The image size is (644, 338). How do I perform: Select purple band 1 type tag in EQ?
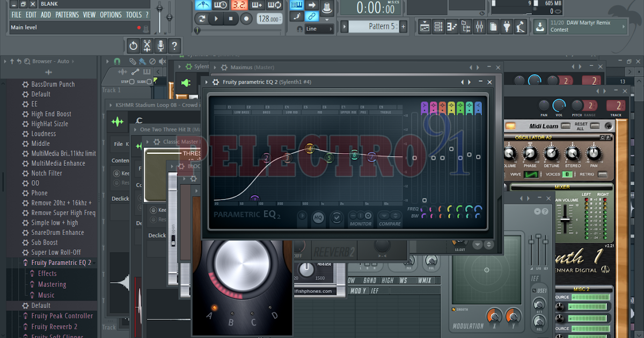(424, 107)
